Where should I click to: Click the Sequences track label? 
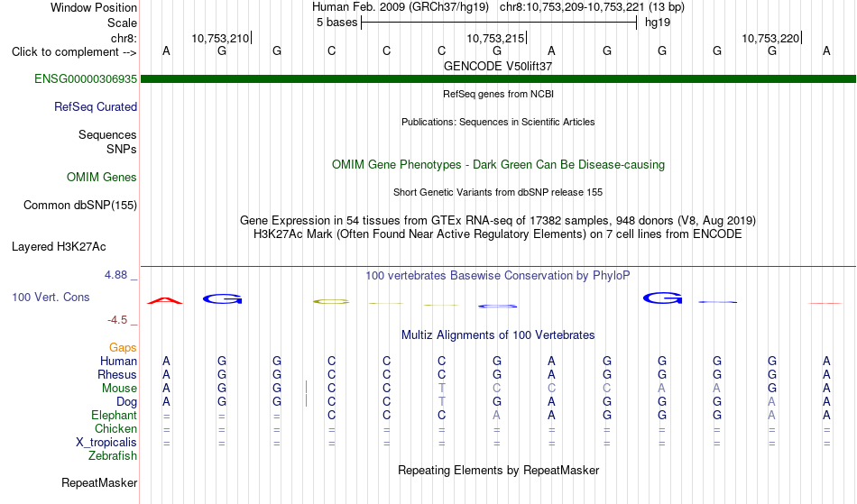pyautogui.click(x=107, y=135)
